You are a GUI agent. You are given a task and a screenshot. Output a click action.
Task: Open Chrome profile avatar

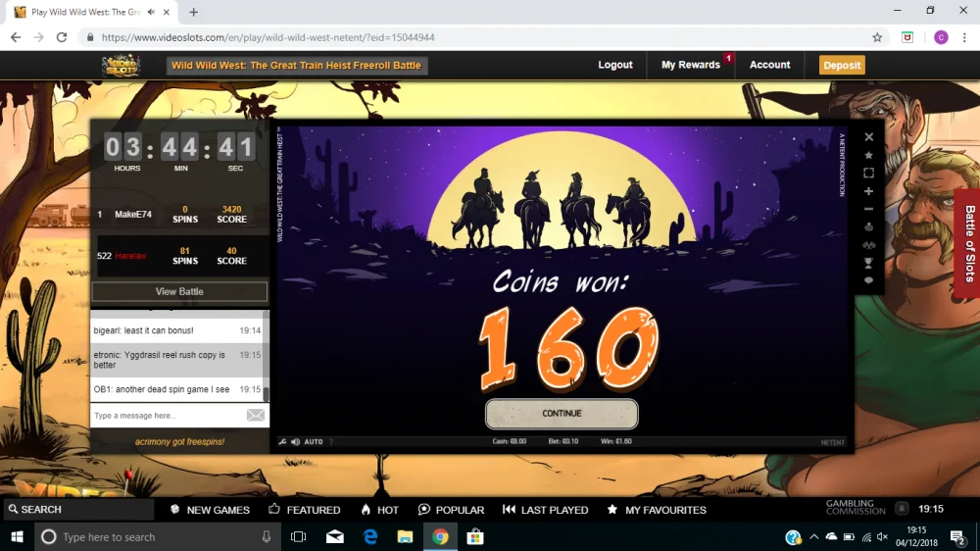coord(941,37)
